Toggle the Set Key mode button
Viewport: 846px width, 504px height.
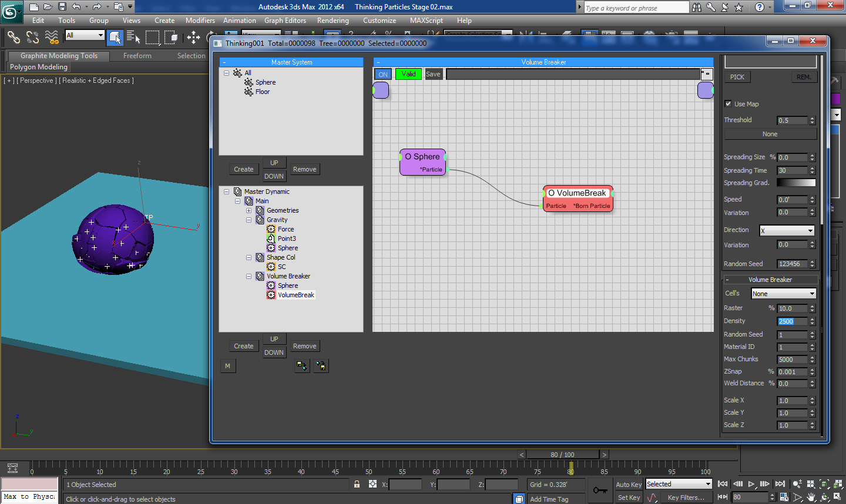629,498
